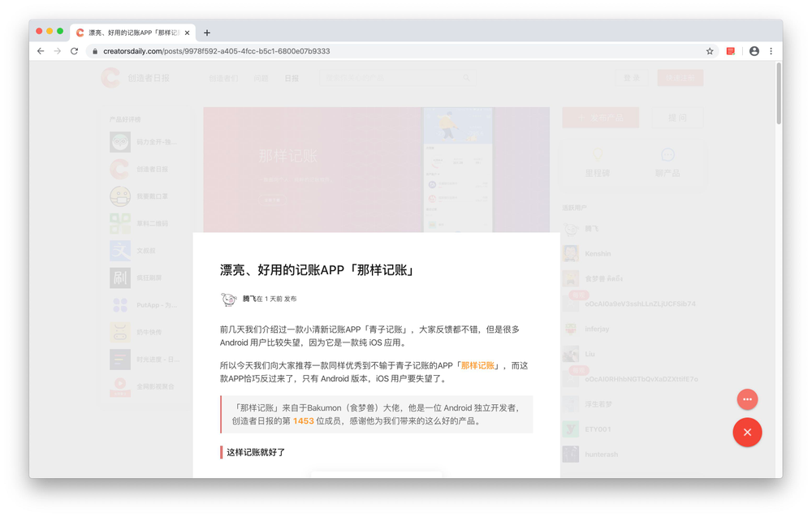Select active user 浮生若梦
The height and width of the screenshot is (517, 812).
tap(598, 404)
